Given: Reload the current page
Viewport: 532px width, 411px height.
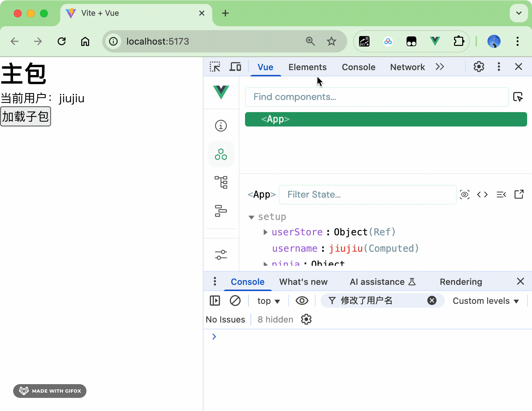Looking at the screenshot, I should (62, 41).
